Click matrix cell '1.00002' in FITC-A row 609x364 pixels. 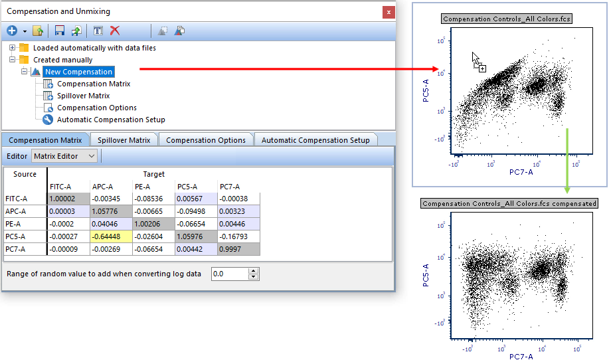coord(68,199)
